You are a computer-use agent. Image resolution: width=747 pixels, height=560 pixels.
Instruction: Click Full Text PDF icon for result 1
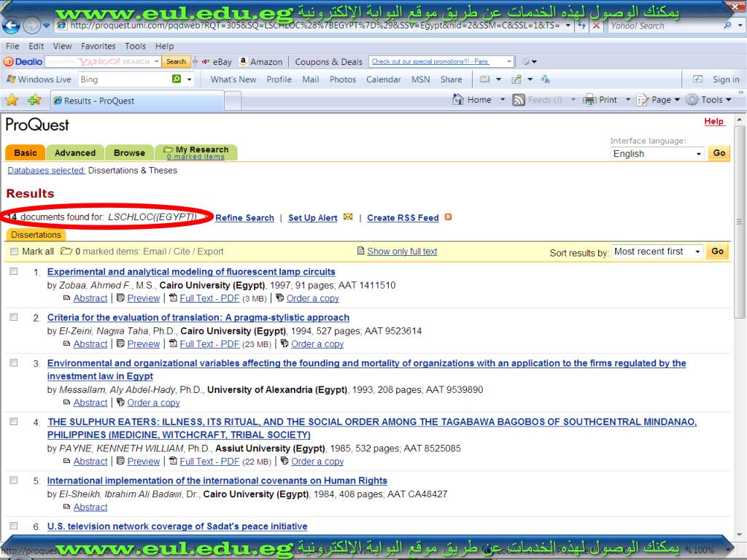click(174, 298)
